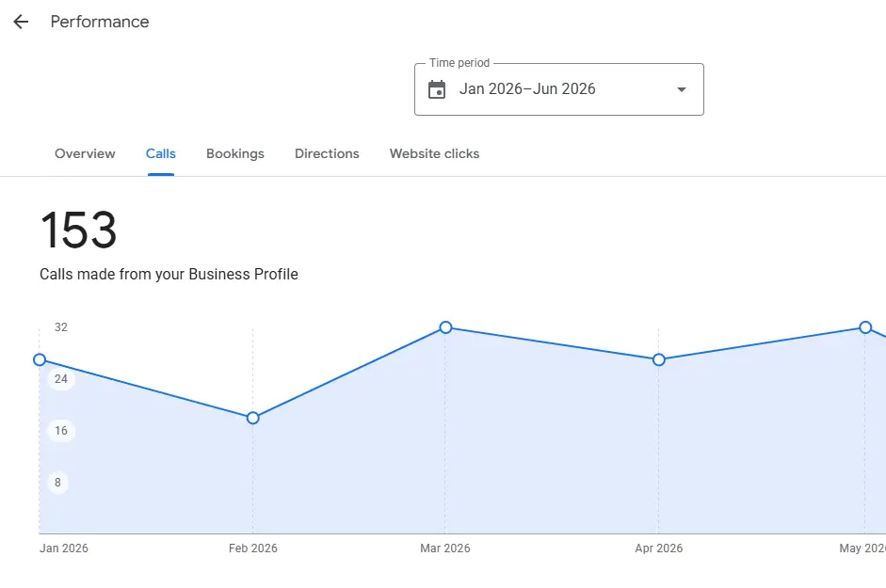Click the 'Time period' field label
Image resolution: width=886 pixels, height=588 pixels.
point(459,63)
